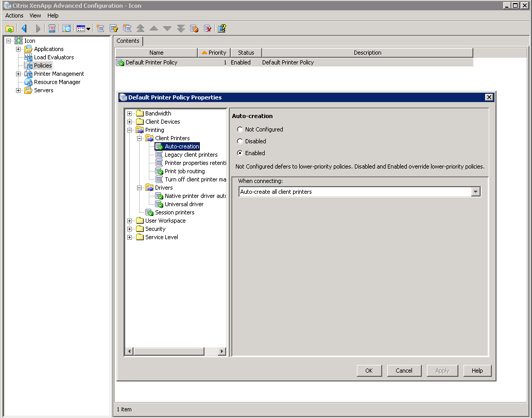
Task: Click the policy filter funnel toolbar icon
Action: [114, 28]
